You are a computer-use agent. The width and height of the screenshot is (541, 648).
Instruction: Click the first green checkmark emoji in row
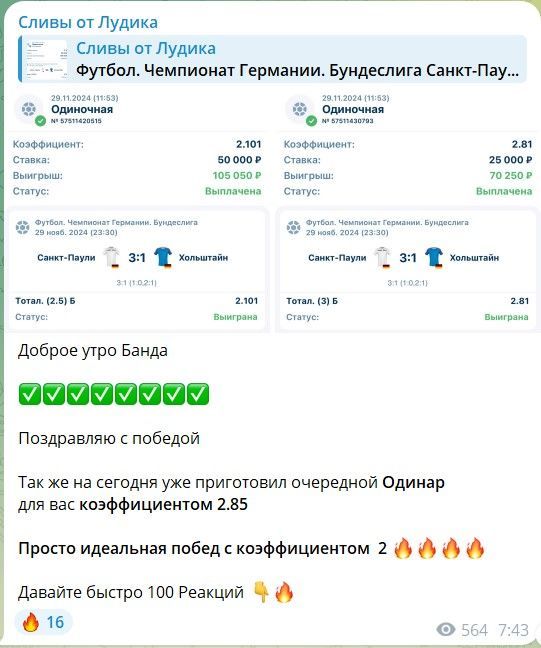(30, 394)
